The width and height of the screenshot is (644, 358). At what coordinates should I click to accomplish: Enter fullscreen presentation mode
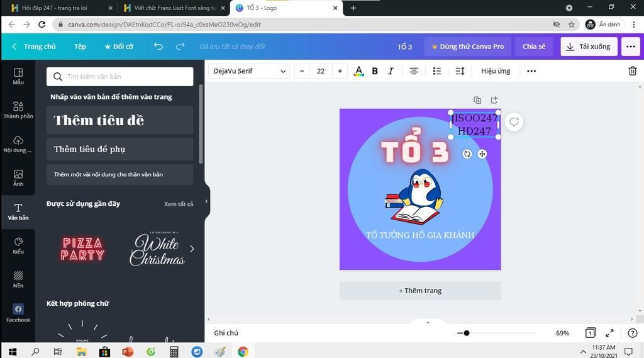609,333
